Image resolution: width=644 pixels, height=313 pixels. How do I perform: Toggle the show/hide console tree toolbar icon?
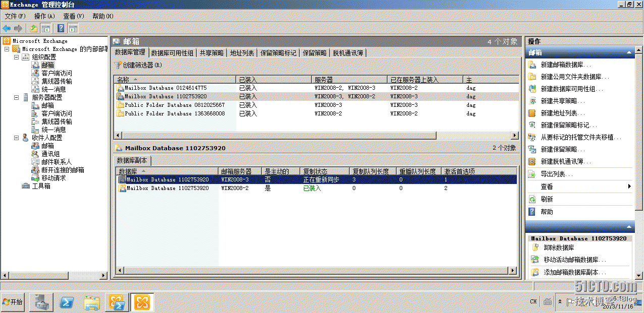(x=45, y=28)
